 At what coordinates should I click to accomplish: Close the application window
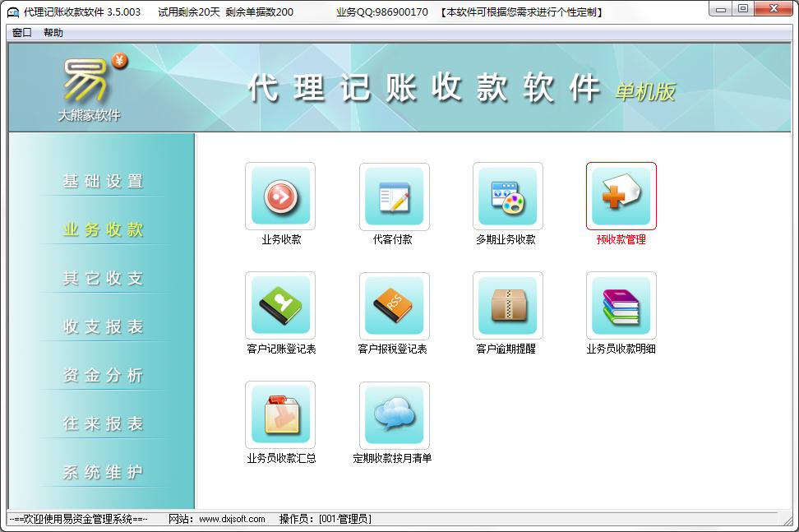point(774,9)
